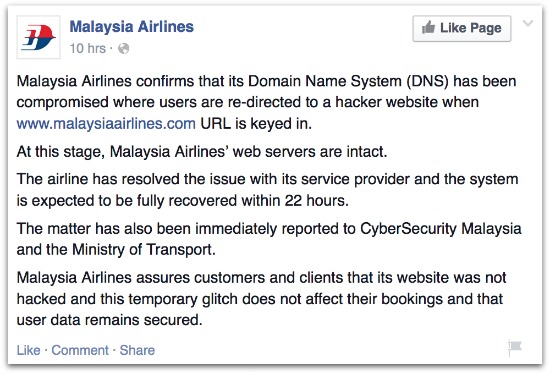The image size is (550, 374).
Task: Like the Malaysia Airlines post
Action: [x=28, y=350]
